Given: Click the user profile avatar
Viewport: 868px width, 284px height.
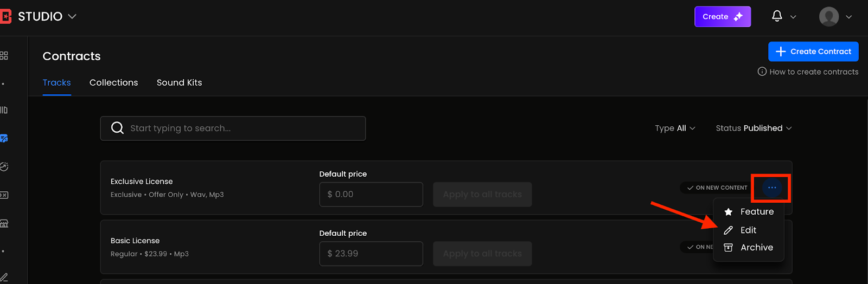Looking at the screenshot, I should click(828, 16).
